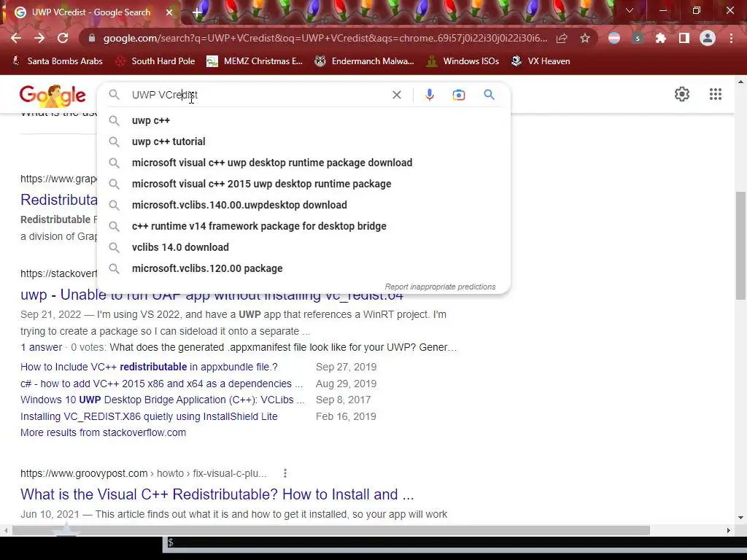Screen dimensions: 747x560
Task: Click the scroll-right arrow of horizontal scrollbar
Action: tap(729, 531)
